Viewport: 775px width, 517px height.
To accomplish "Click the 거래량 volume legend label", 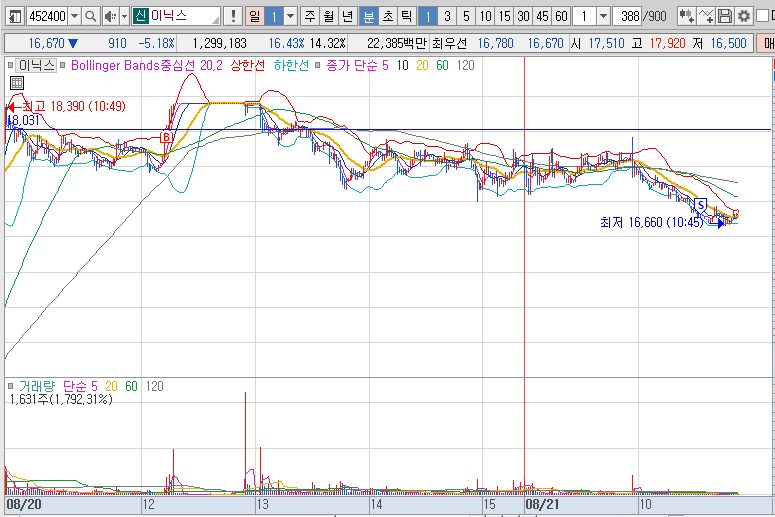I will (37, 386).
